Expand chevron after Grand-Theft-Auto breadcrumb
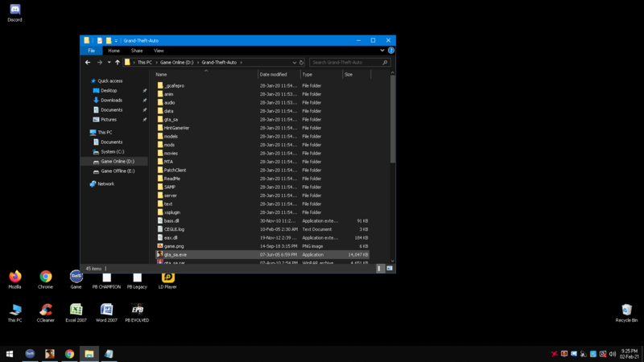The height and width of the screenshot is (362, 644). click(241, 63)
